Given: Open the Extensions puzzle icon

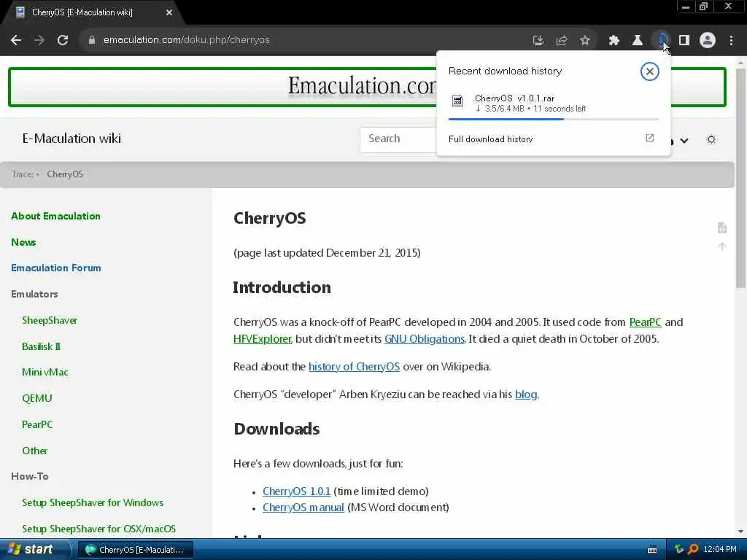Looking at the screenshot, I should (x=614, y=41).
